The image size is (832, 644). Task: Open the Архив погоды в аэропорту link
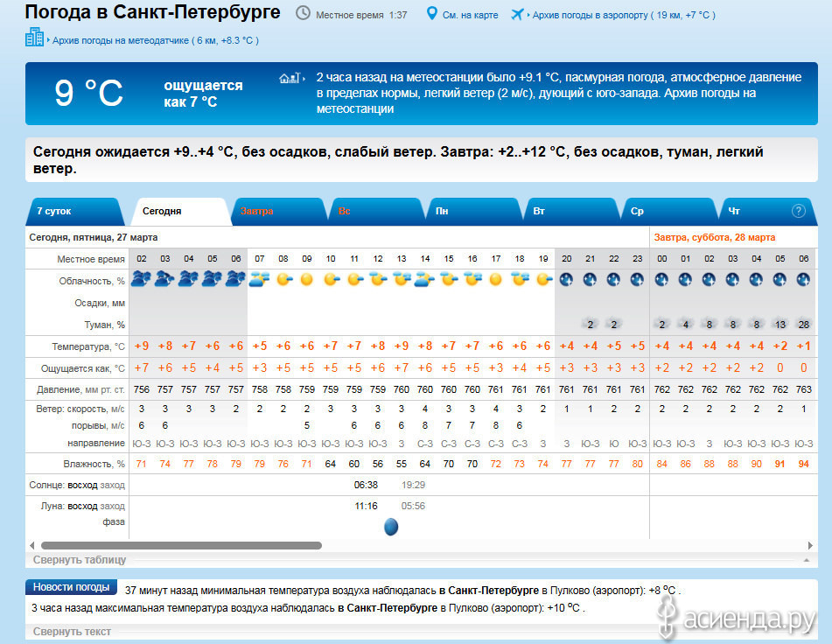coord(591,15)
